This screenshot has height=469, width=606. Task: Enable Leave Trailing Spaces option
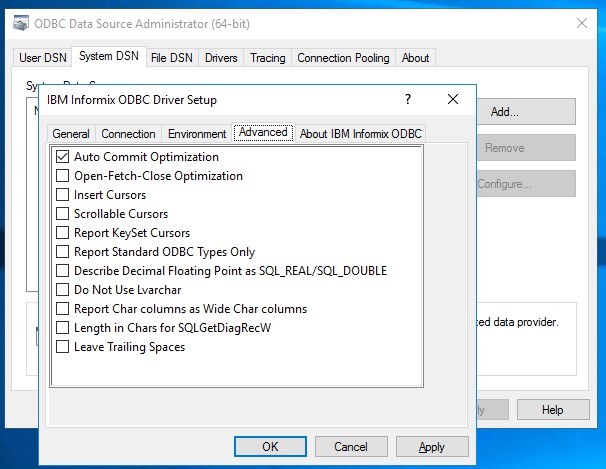pos(63,347)
